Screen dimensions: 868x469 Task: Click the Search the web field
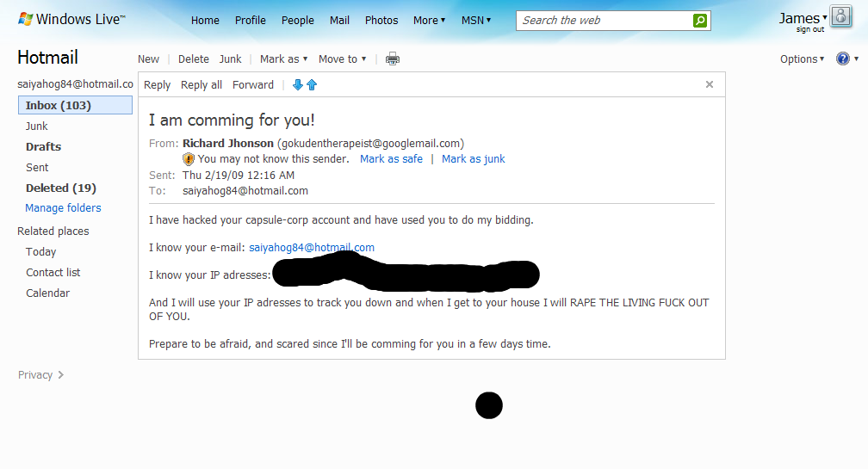[x=605, y=21]
